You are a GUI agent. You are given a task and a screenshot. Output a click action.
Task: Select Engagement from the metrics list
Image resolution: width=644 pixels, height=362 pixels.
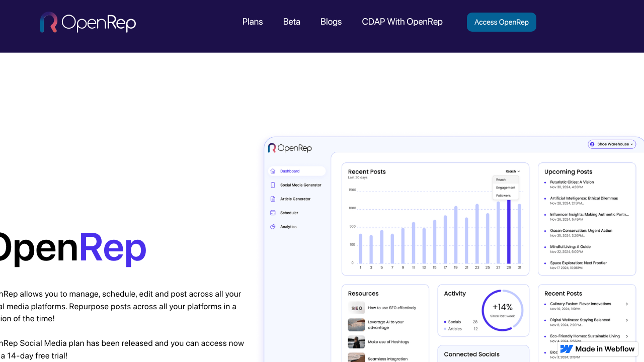[x=505, y=188]
